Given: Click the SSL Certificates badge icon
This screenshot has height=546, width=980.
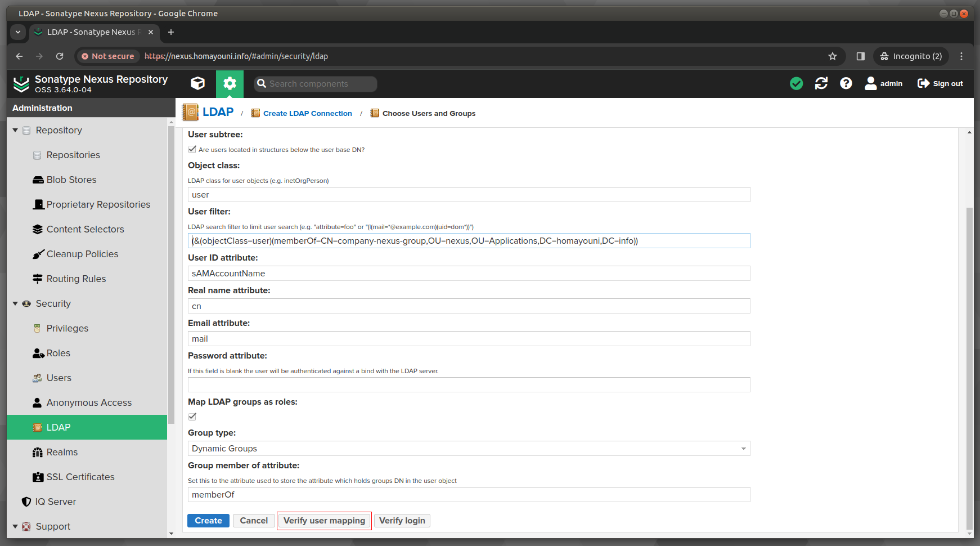Looking at the screenshot, I should (x=38, y=477).
